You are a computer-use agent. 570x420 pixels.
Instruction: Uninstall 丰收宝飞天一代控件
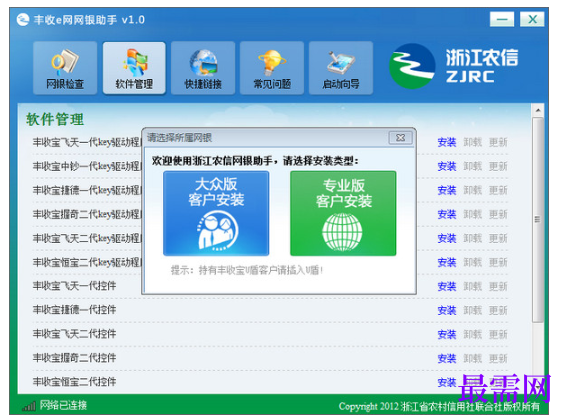tap(472, 286)
